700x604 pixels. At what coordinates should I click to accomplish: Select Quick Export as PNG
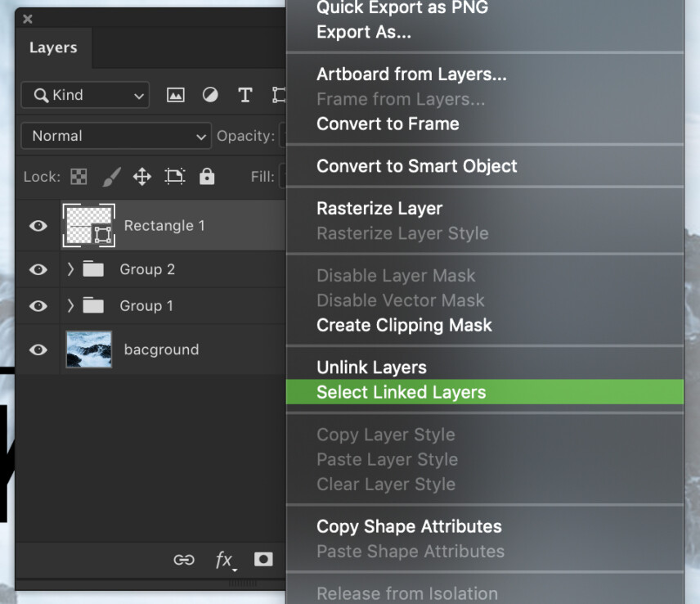coord(402,8)
